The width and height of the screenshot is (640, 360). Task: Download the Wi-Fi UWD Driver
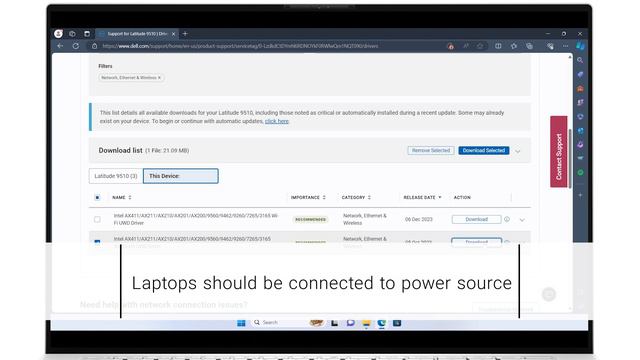click(x=476, y=220)
